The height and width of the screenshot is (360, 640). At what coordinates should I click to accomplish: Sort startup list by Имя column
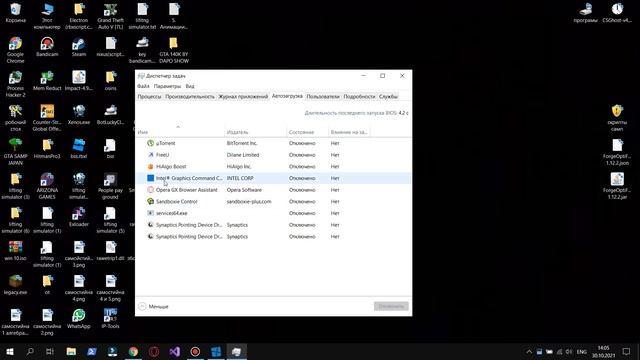[x=180, y=132]
